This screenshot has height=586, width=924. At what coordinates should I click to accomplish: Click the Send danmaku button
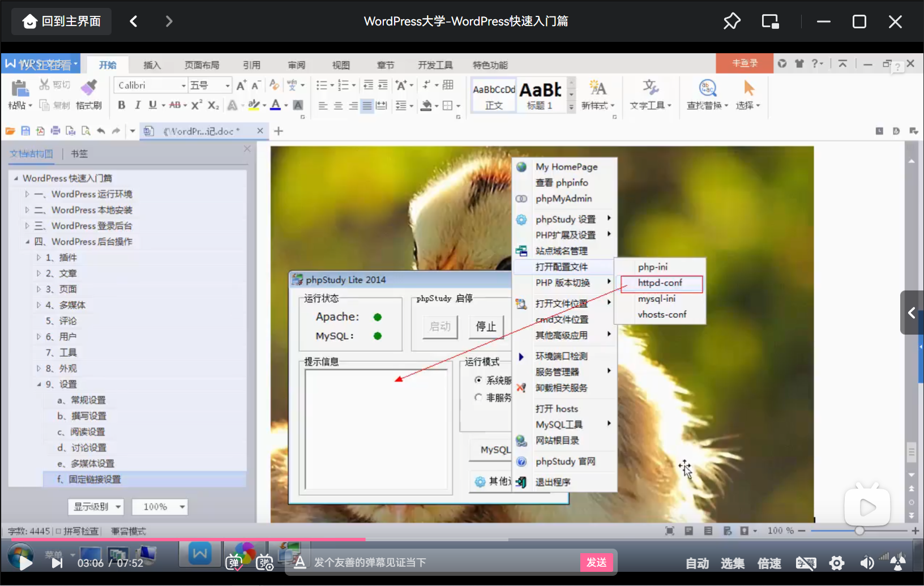(x=596, y=562)
